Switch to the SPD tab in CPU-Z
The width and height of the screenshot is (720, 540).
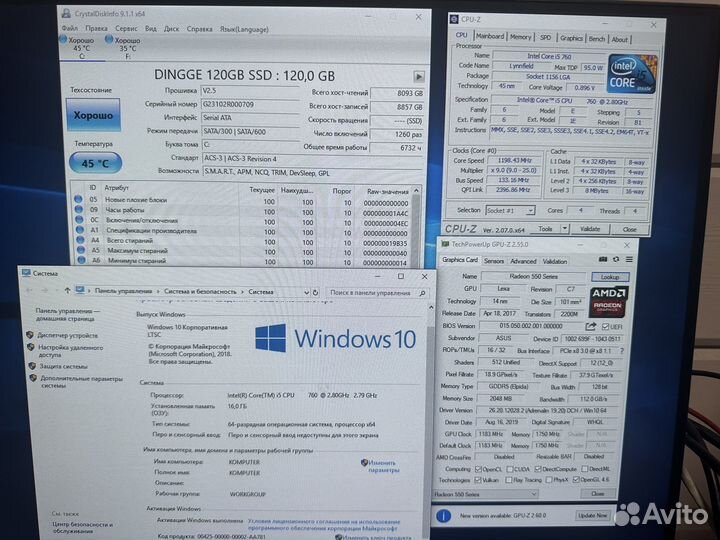point(546,38)
